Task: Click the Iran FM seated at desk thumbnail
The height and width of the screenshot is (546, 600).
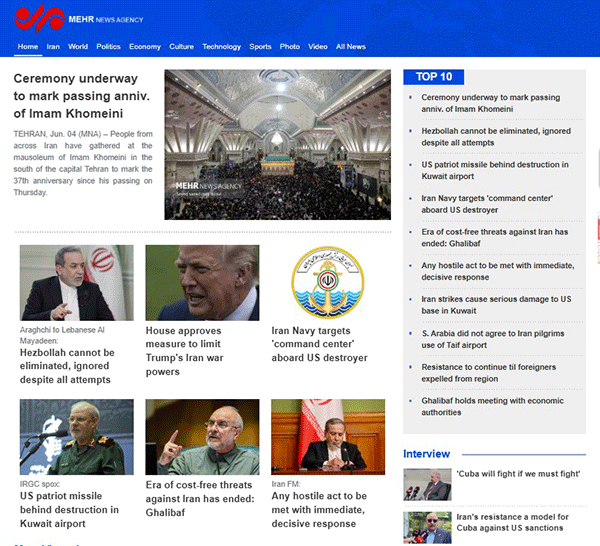Action: coord(328,437)
